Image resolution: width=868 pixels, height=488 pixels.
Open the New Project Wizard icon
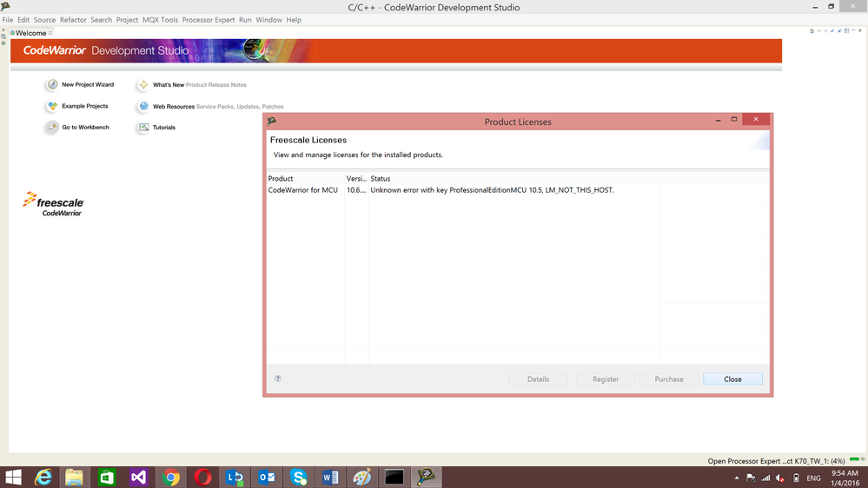coord(52,84)
